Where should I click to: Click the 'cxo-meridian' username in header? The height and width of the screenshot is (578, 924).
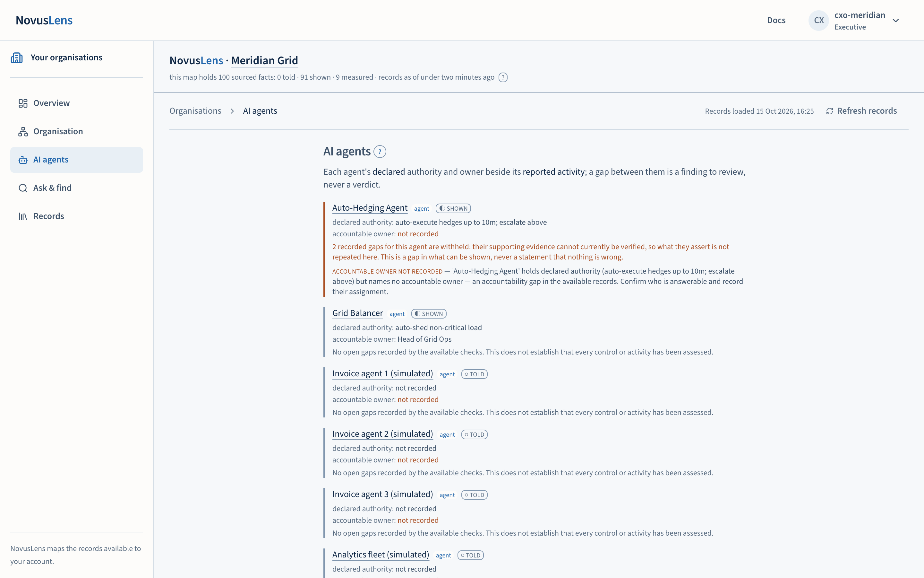860,15
